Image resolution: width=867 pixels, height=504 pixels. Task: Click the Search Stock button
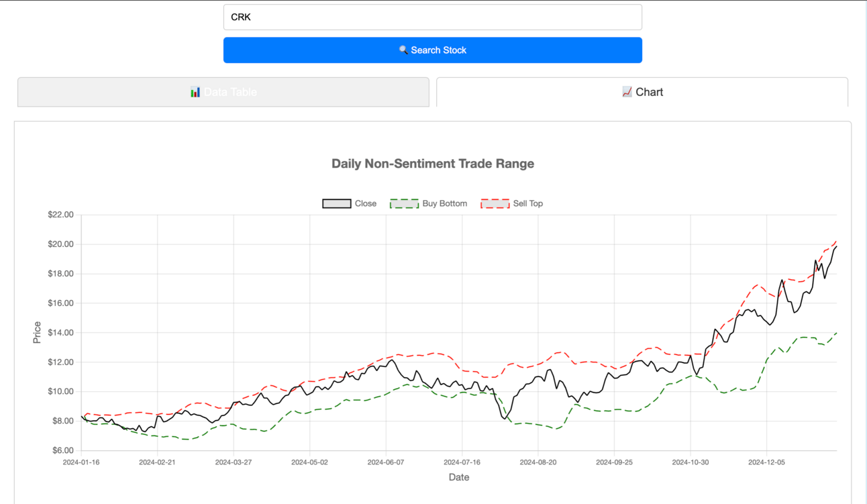(433, 50)
